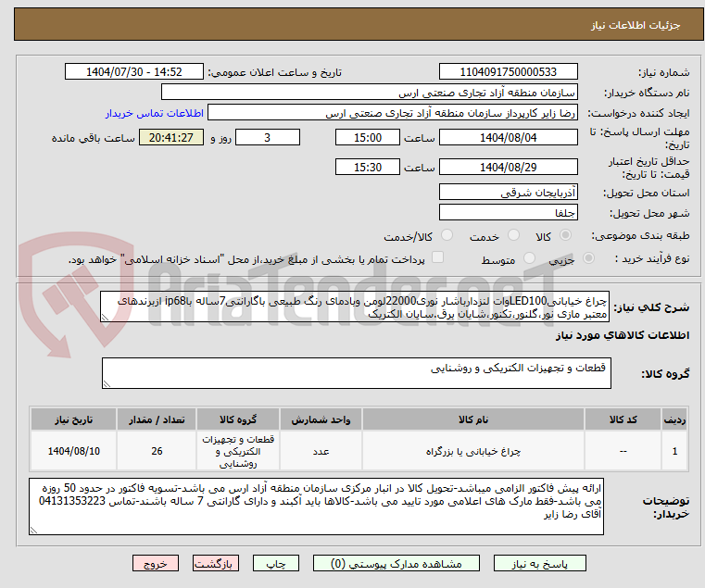Click the ایجاد کننده درخواست field
This screenshot has height=588, width=705.
tap(393, 112)
